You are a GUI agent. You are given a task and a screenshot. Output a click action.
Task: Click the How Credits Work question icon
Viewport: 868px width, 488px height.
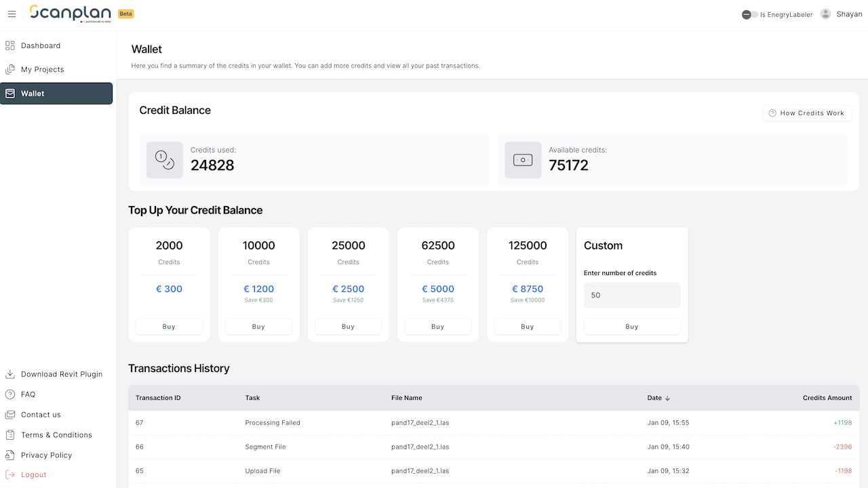[772, 113]
